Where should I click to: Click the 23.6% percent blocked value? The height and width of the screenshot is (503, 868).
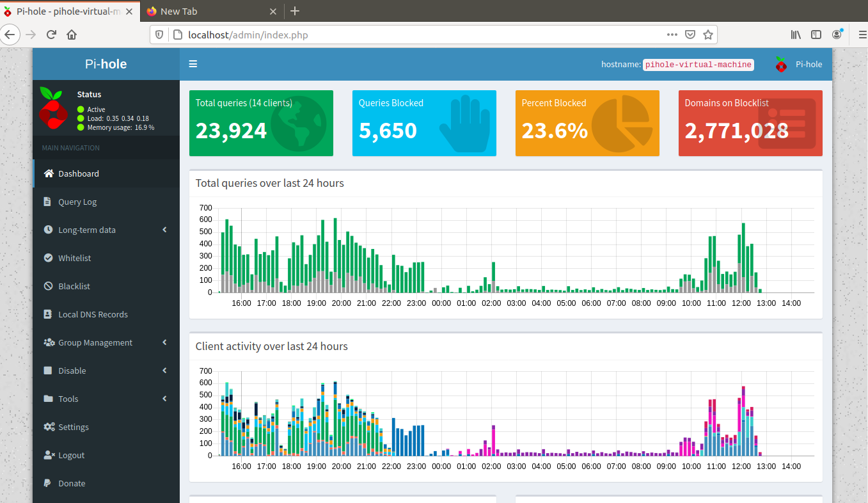tap(555, 131)
